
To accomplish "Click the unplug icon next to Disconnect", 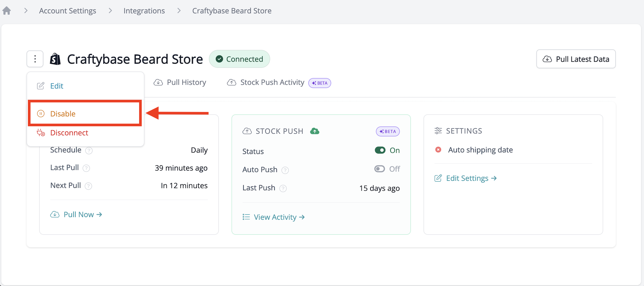I will [41, 133].
